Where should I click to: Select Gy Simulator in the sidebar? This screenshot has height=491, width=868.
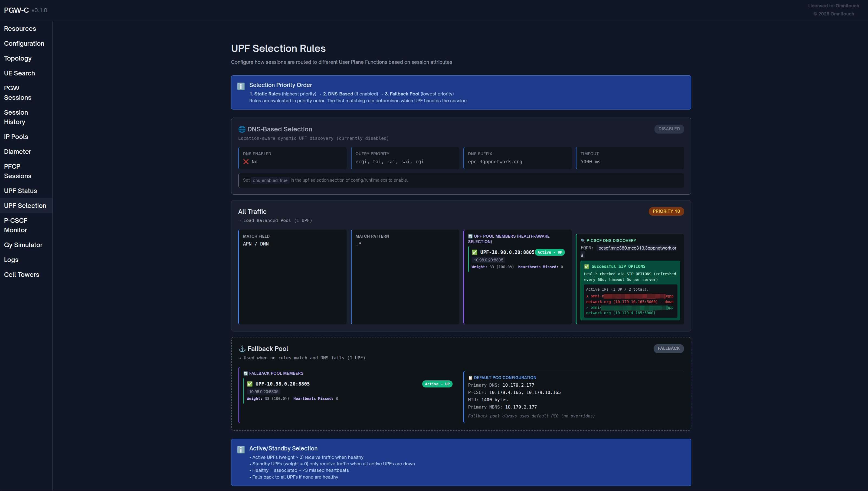[23, 245]
